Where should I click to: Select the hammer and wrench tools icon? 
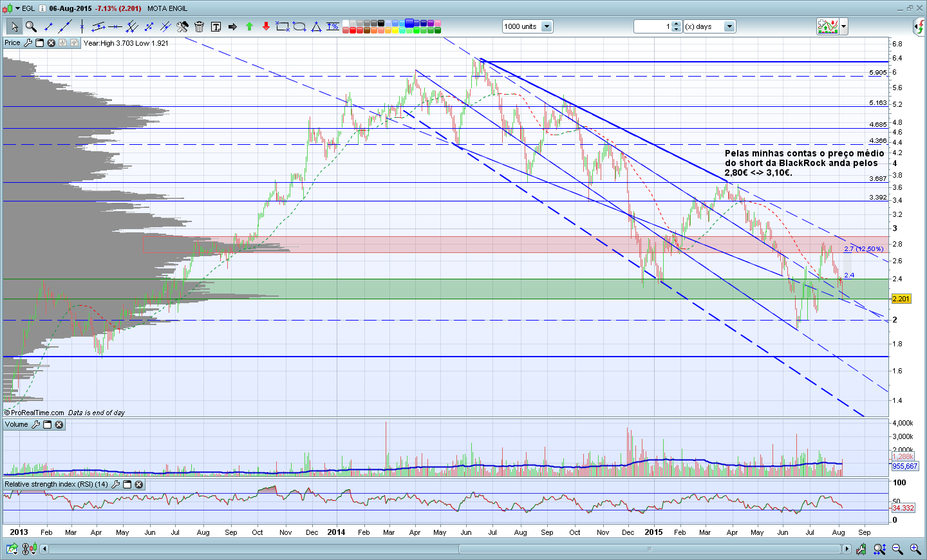pos(182,26)
